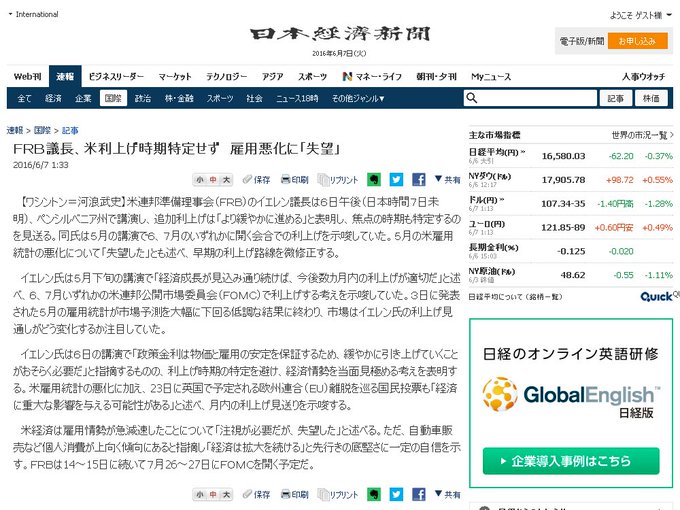Open 人事ウオッチ link
The height and width of the screenshot is (510, 680).
click(644, 77)
